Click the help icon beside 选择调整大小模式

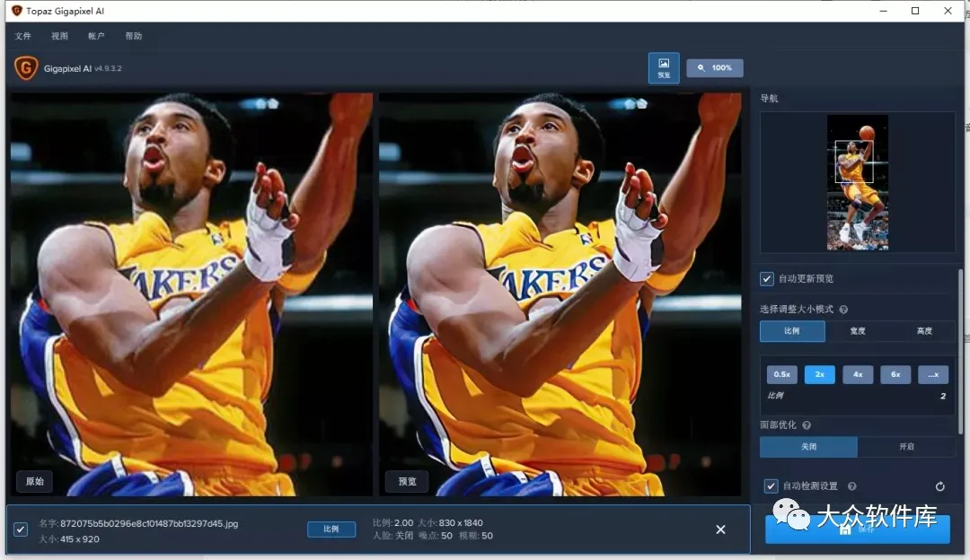tap(843, 310)
